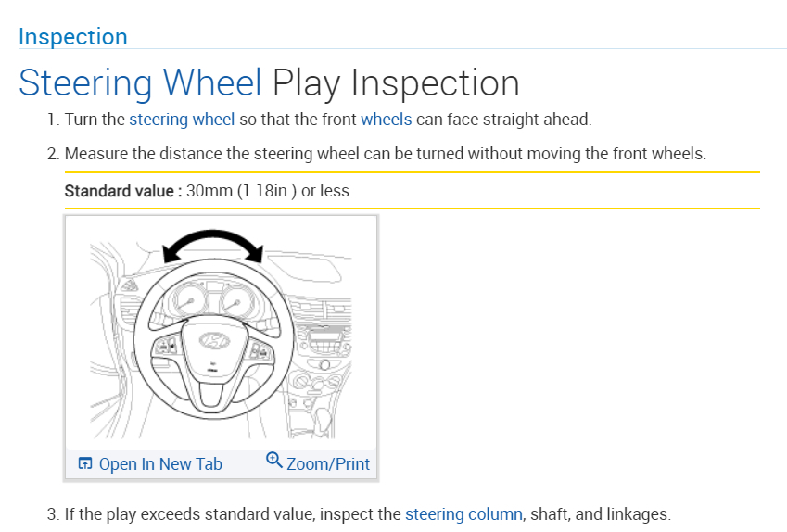Follow the large Steering Wheel heading link

click(x=140, y=82)
